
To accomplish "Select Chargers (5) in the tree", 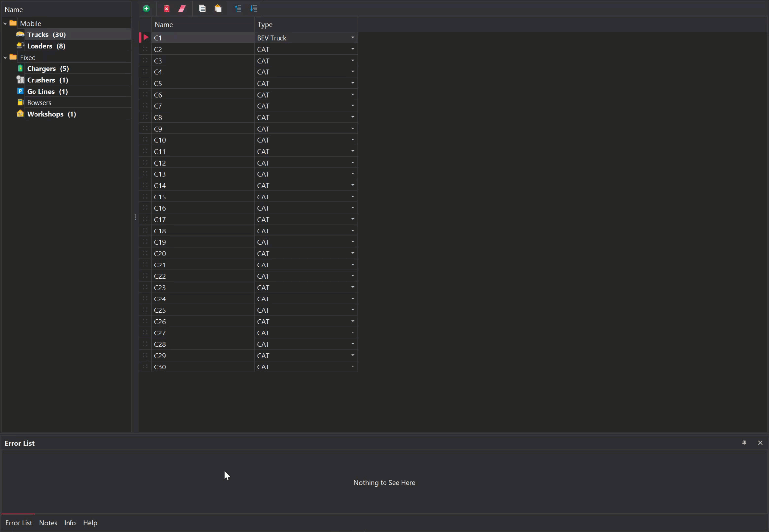I will click(48, 68).
